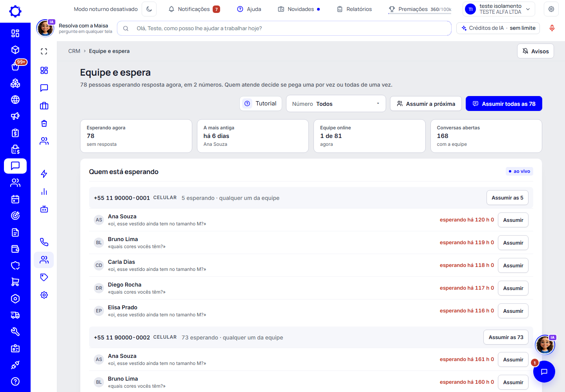This screenshot has height=392, width=565.
Task: Open globe icon in main sidebar
Action: click(15, 100)
